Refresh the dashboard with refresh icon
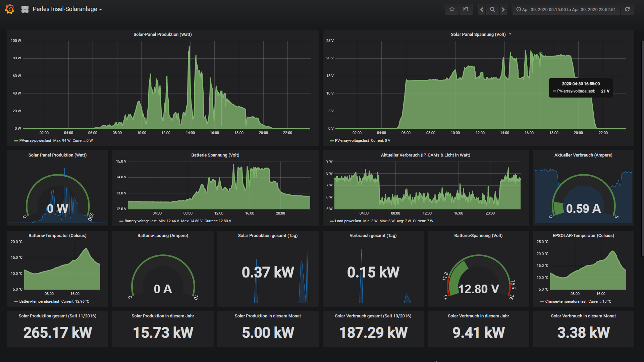Viewport: 644px width, 362px height. click(x=627, y=9)
